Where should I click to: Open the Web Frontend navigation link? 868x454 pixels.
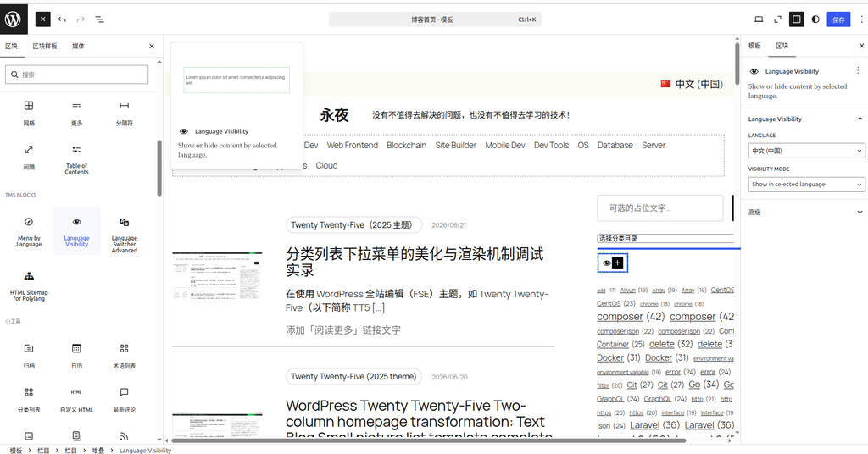(x=352, y=145)
